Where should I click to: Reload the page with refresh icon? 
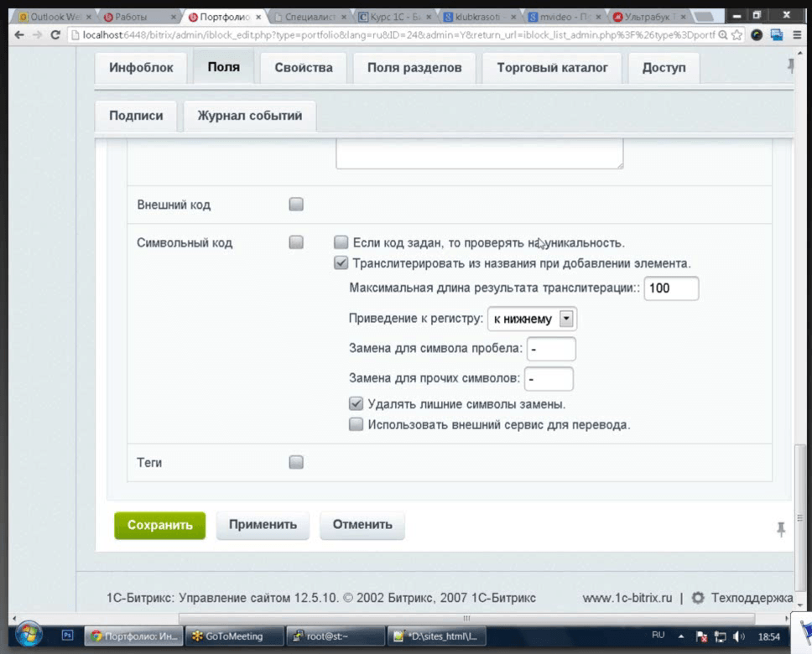(55, 35)
